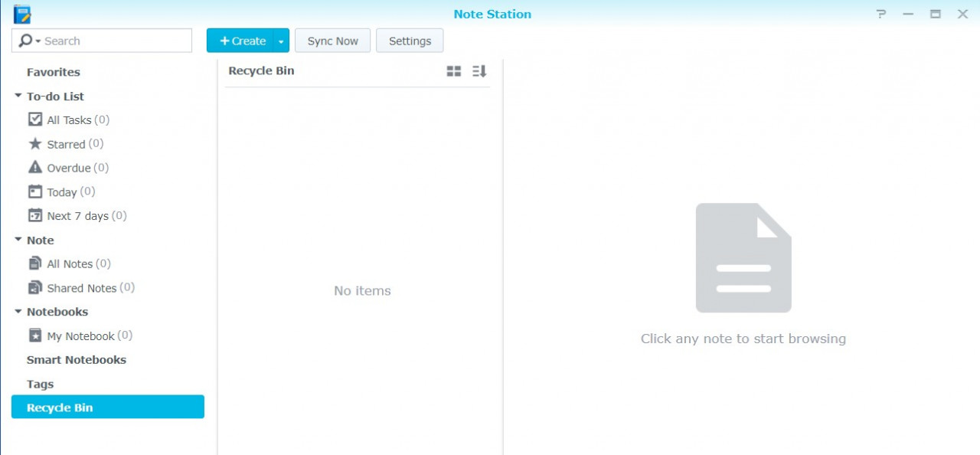This screenshot has height=455, width=980.
Task: Select the Next 7 days icon
Action: pyautogui.click(x=35, y=215)
